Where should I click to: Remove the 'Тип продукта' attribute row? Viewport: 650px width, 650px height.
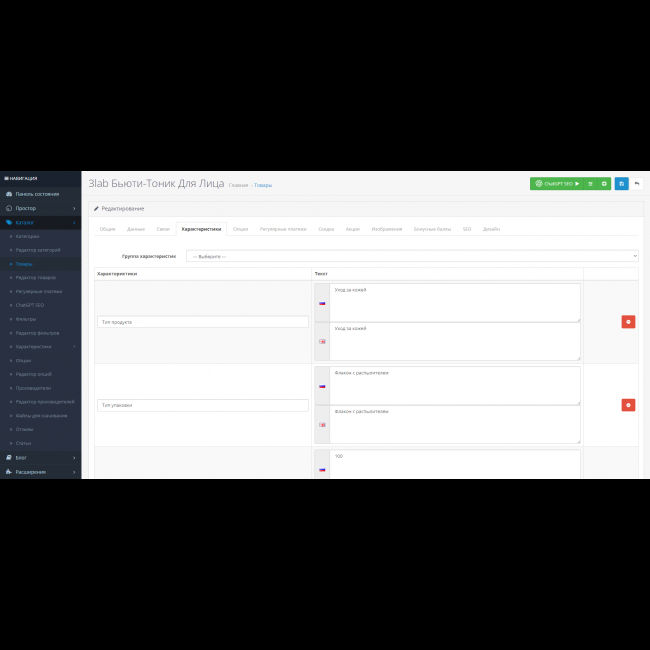[x=628, y=322]
